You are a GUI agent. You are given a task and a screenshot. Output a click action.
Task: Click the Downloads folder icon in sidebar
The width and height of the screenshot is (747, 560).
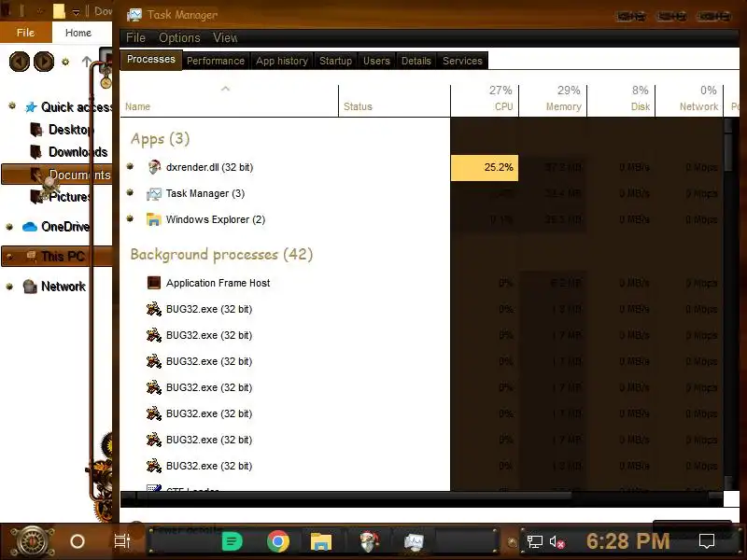click(x=36, y=151)
